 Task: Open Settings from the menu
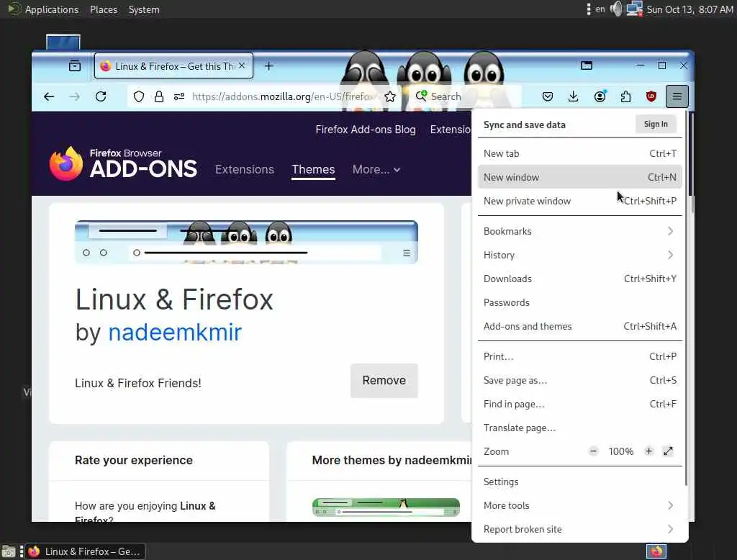[579, 482]
